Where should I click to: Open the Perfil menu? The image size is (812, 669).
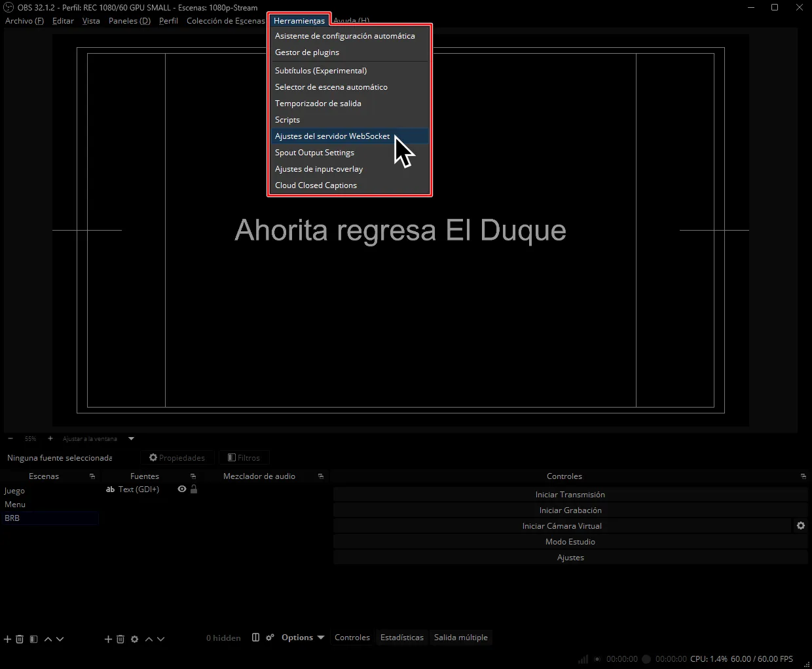pyautogui.click(x=168, y=21)
